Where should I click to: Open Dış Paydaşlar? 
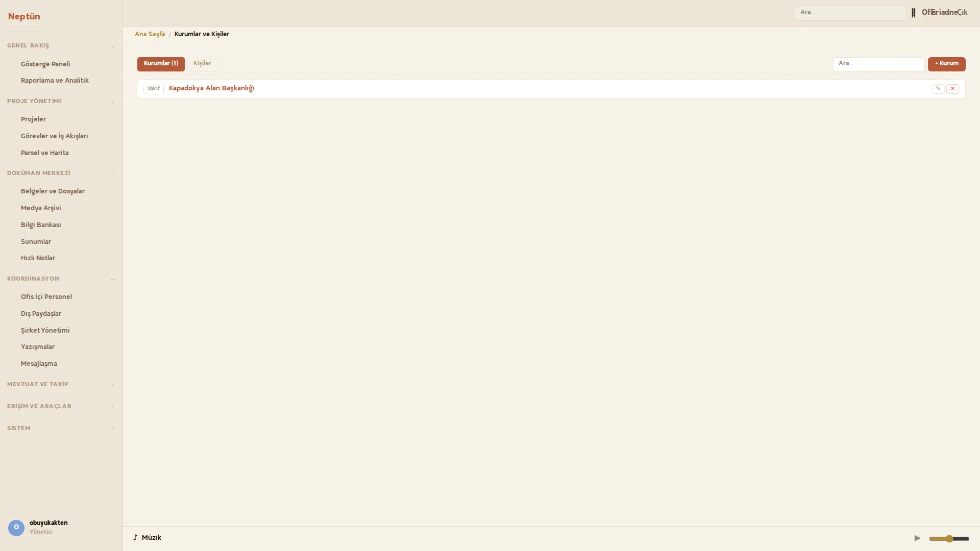[x=41, y=314]
